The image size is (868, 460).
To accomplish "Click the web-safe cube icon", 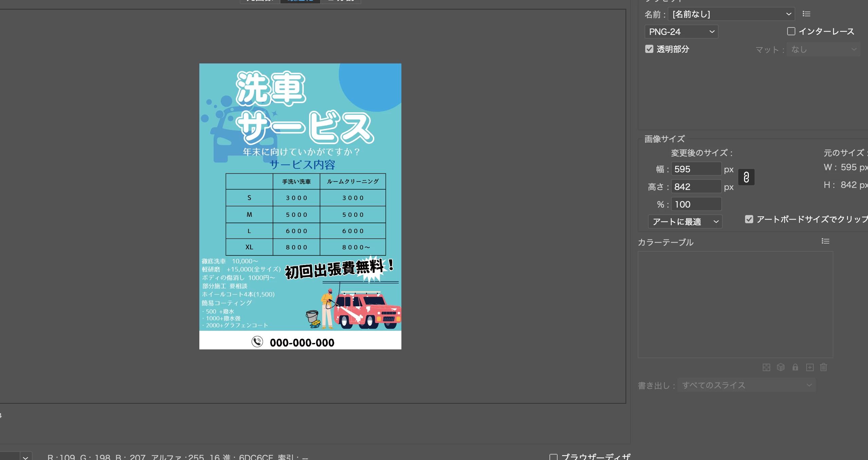I will (x=780, y=367).
